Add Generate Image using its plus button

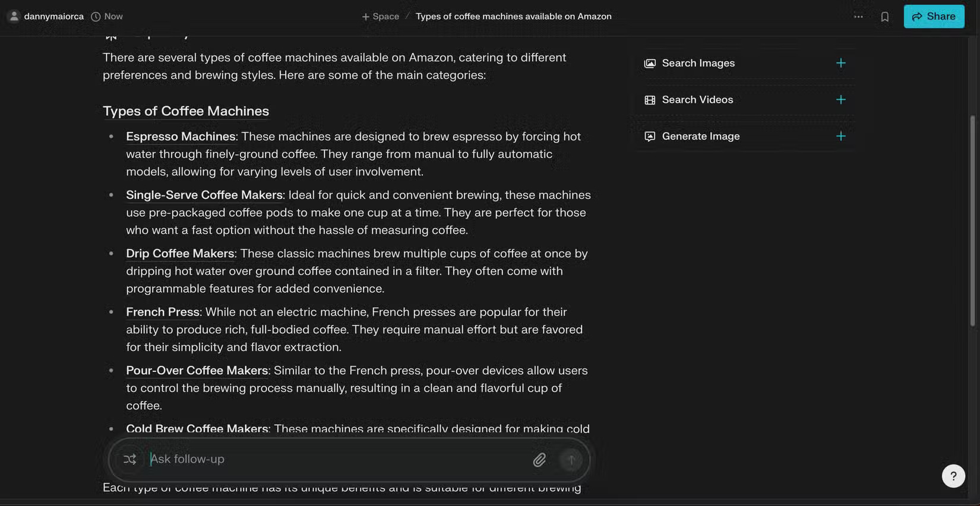click(x=840, y=135)
